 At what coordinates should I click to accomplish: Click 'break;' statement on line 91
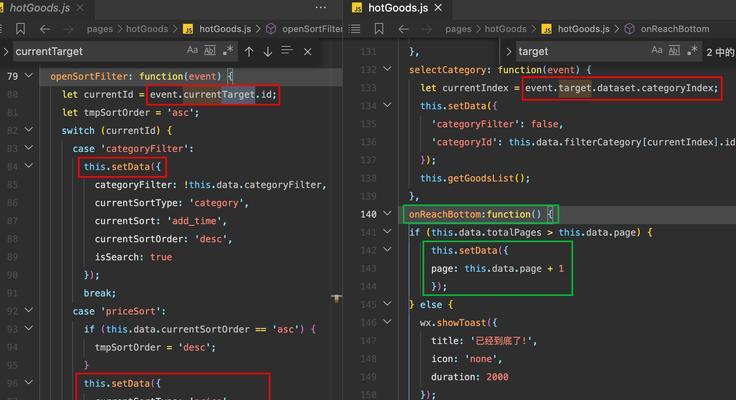pos(100,293)
